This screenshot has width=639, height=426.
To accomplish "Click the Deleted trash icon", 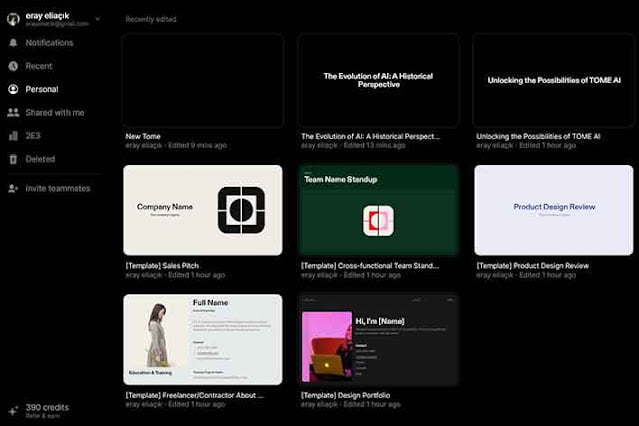I will click(x=13, y=159).
